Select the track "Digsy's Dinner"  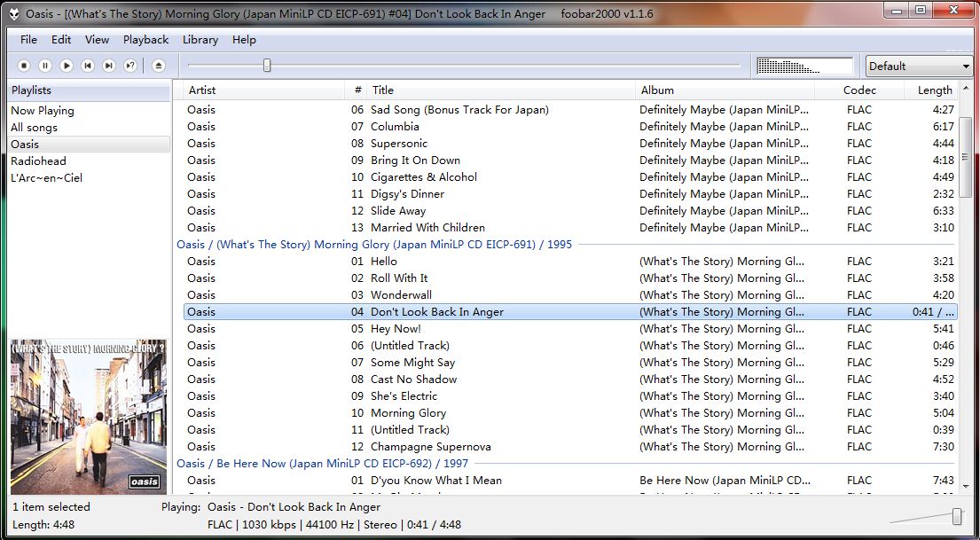[570, 194]
